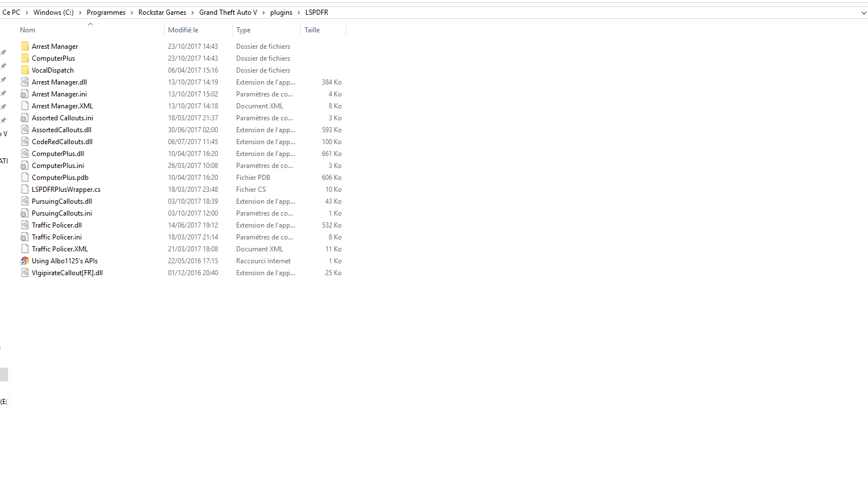Click the Arrest Manager.dll file icon
The width and height of the screenshot is (868, 488).
[25, 82]
